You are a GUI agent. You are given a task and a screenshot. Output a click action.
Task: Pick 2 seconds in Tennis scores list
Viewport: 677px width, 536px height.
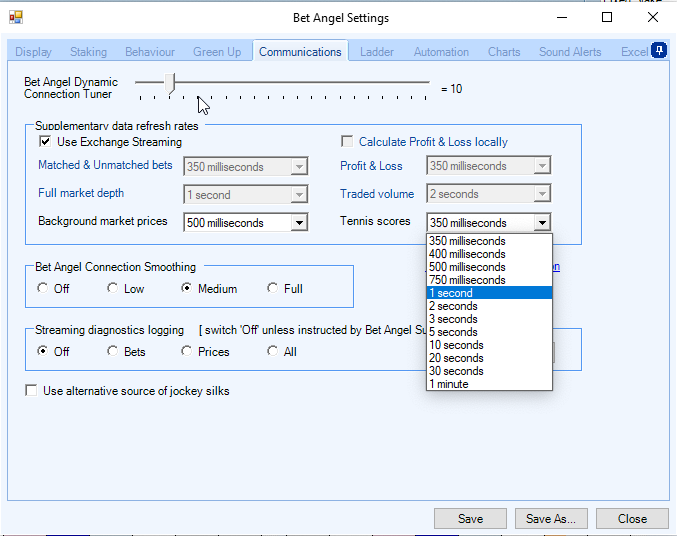[489, 306]
